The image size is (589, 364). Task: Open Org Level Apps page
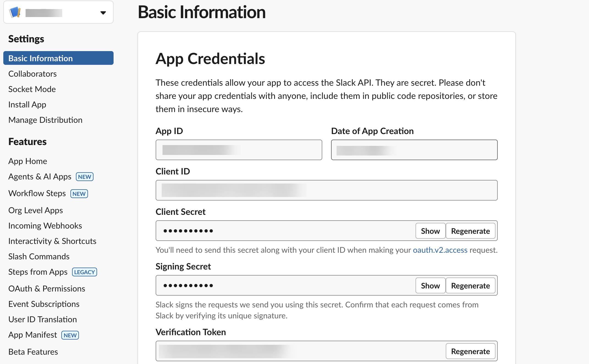click(x=36, y=210)
